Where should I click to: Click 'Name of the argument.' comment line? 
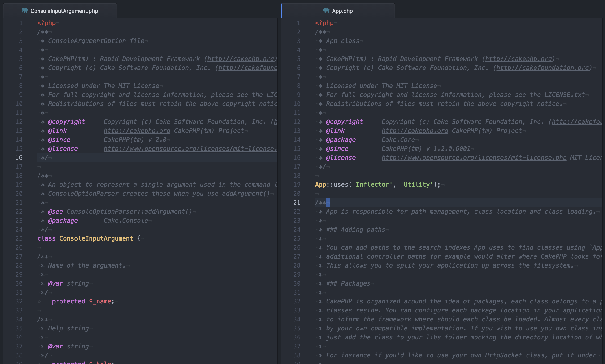87,265
